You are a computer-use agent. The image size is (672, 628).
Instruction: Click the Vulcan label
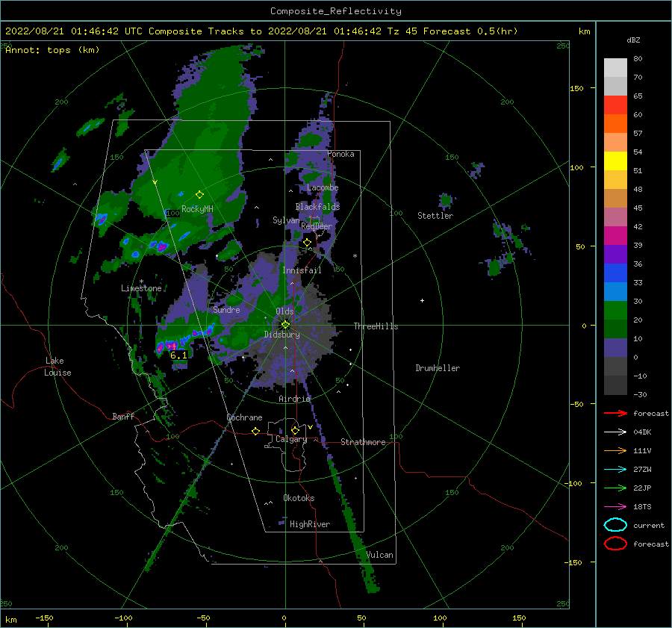379,555
